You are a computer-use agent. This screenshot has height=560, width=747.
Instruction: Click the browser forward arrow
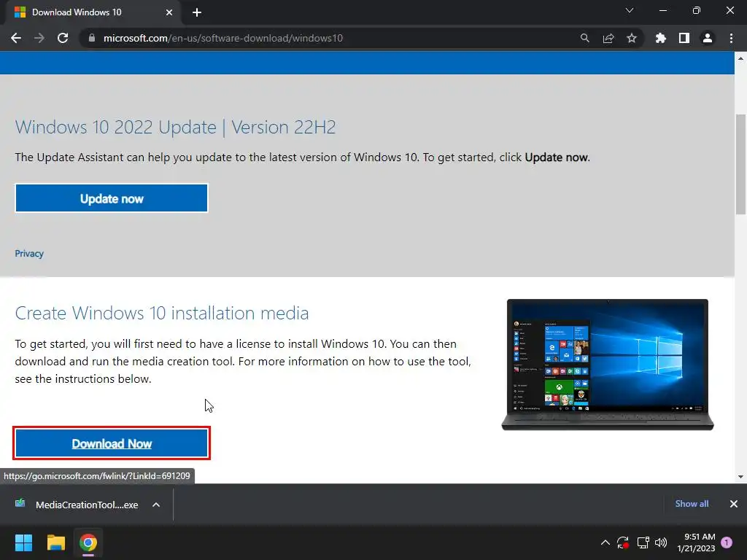(39, 38)
